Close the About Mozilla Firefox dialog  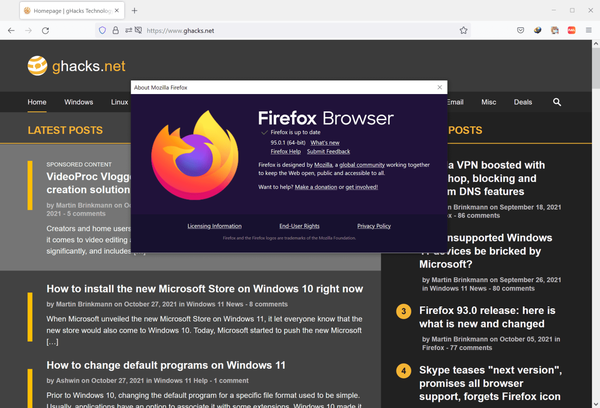pos(439,89)
